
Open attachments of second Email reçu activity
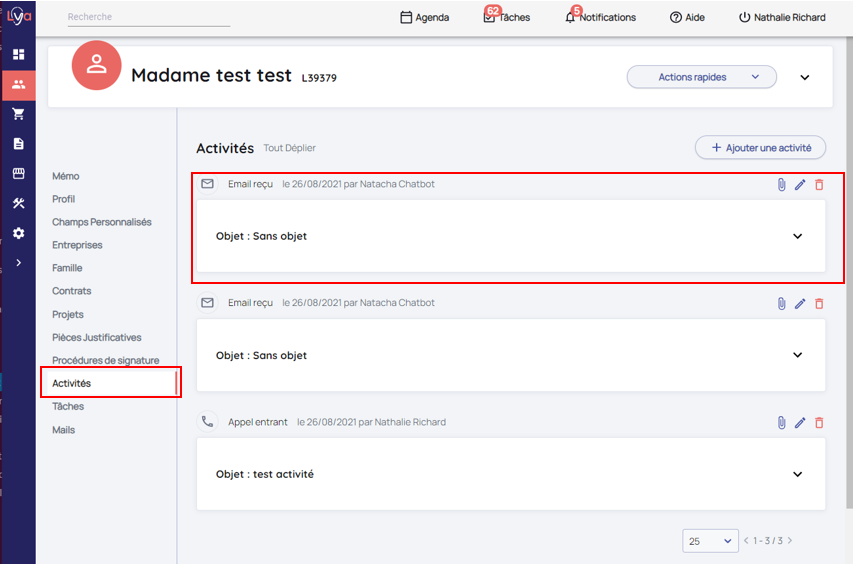(781, 304)
